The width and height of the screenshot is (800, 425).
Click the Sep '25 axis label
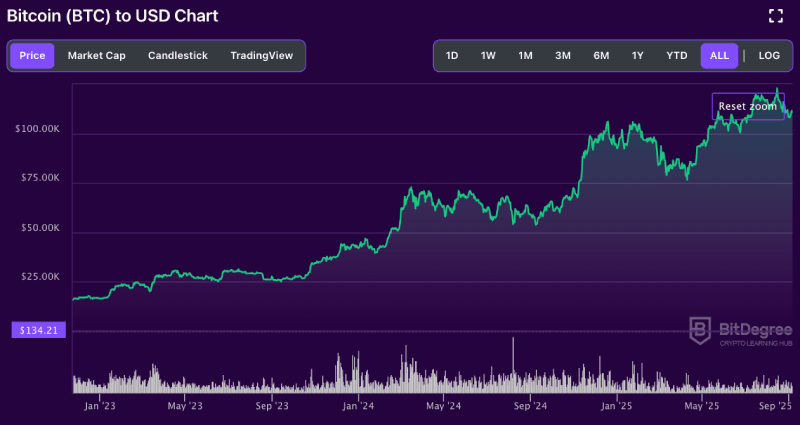coord(774,406)
